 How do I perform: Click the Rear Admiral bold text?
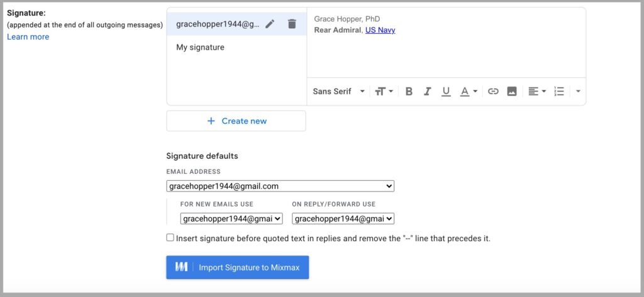pos(337,30)
